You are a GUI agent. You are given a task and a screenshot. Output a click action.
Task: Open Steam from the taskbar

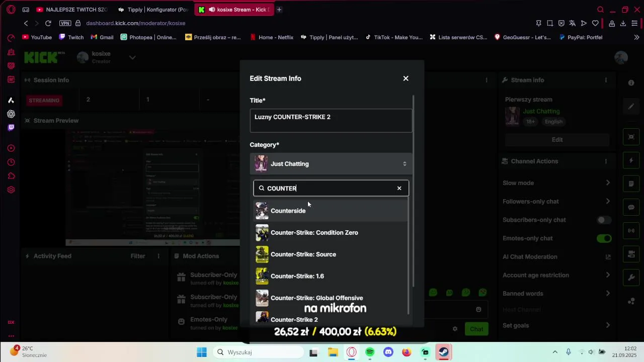(443, 352)
